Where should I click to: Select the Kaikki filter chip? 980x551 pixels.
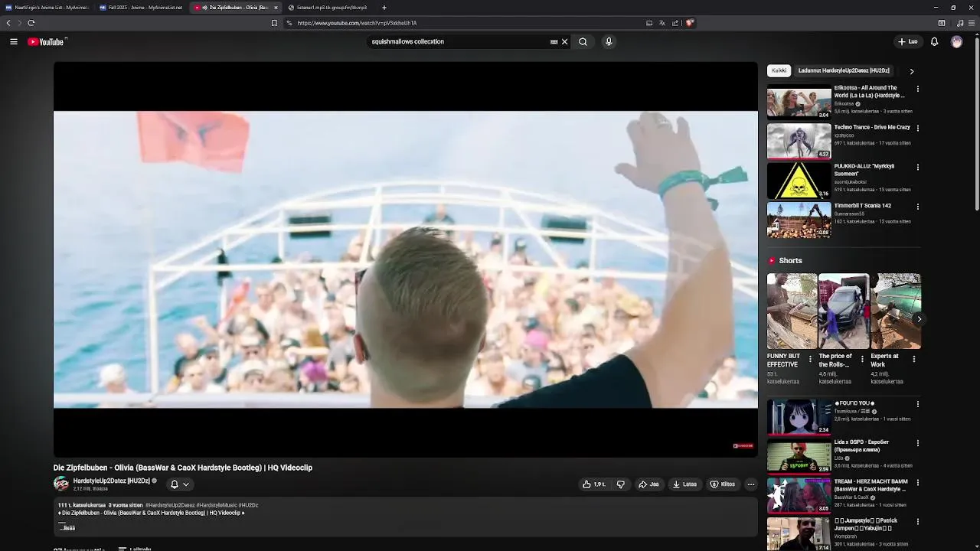pyautogui.click(x=779, y=70)
